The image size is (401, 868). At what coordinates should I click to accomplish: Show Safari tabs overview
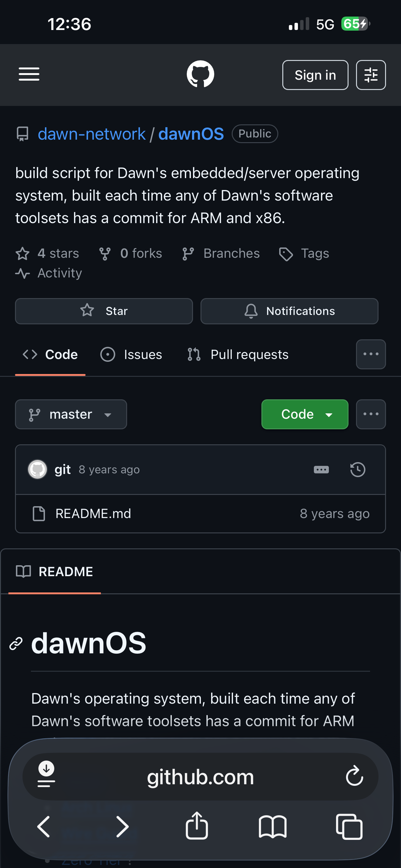pos(349,826)
